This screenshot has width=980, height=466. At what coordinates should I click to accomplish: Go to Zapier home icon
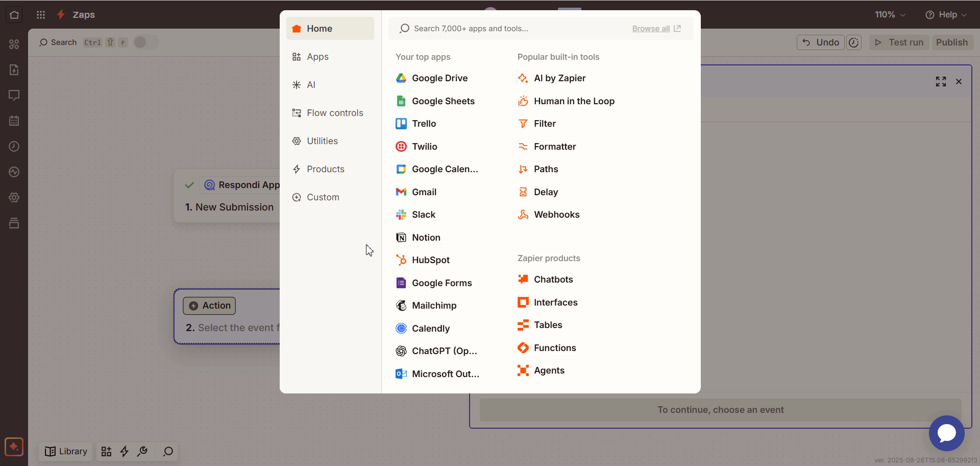pyautogui.click(x=14, y=14)
